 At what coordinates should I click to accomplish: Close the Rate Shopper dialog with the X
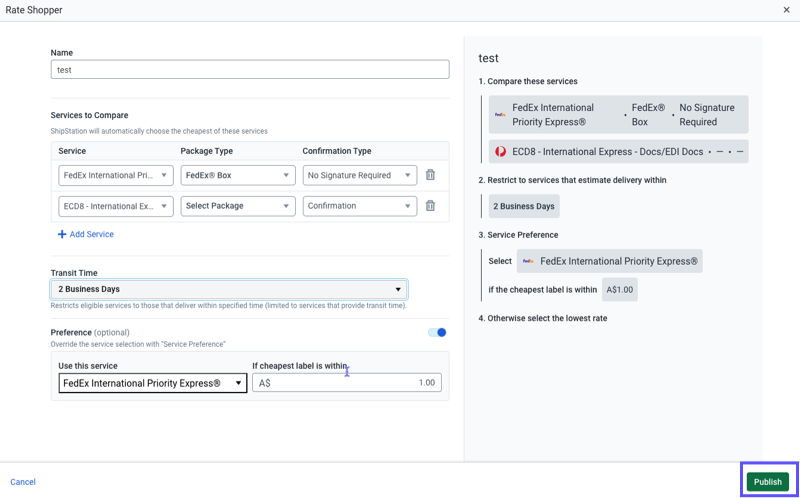tap(786, 10)
